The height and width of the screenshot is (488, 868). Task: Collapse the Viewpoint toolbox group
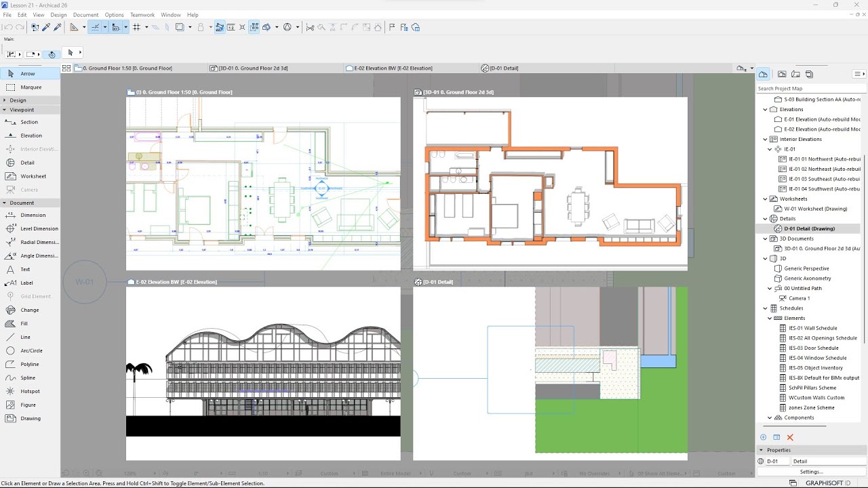(4, 110)
